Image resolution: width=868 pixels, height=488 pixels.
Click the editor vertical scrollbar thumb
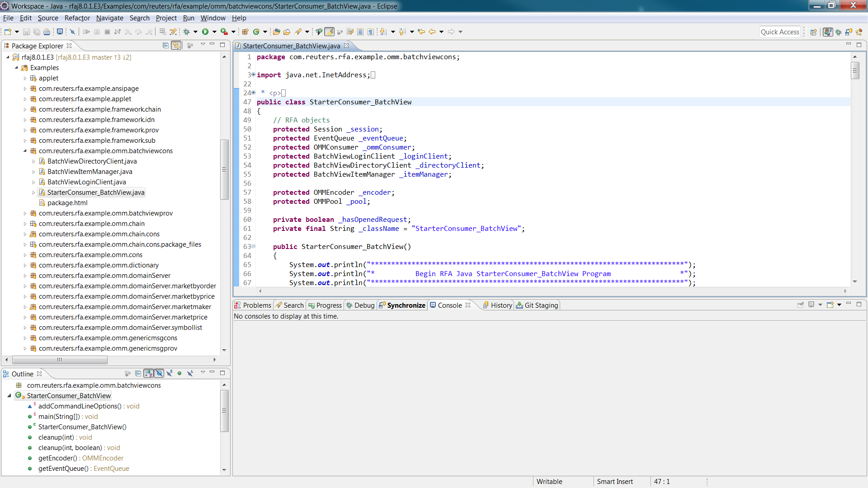click(x=855, y=70)
